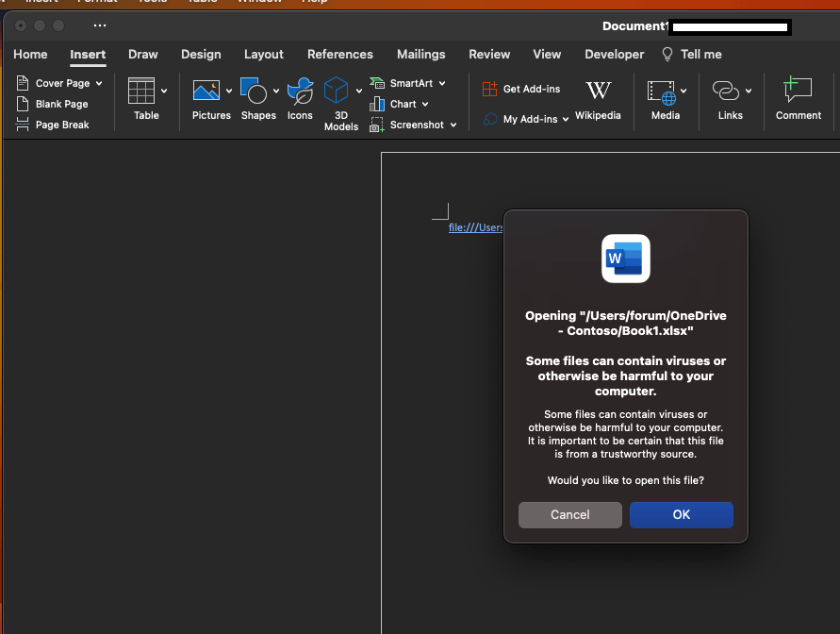Expand the Screenshot dropdown arrow
Screen dimensions: 840x634
pos(453,125)
